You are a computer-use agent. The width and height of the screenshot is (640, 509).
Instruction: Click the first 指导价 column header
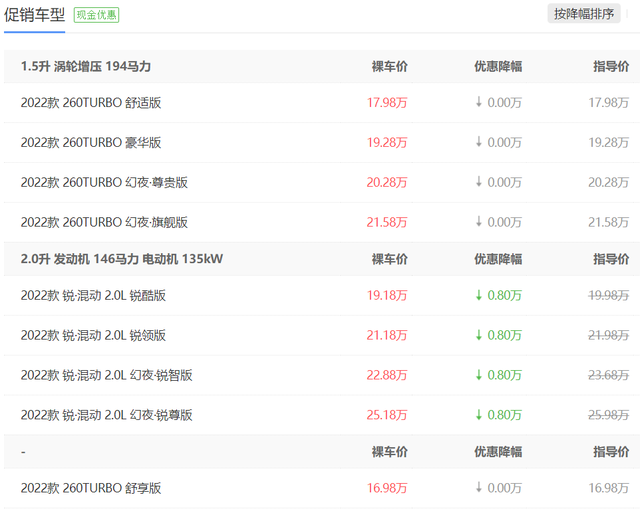click(x=611, y=66)
